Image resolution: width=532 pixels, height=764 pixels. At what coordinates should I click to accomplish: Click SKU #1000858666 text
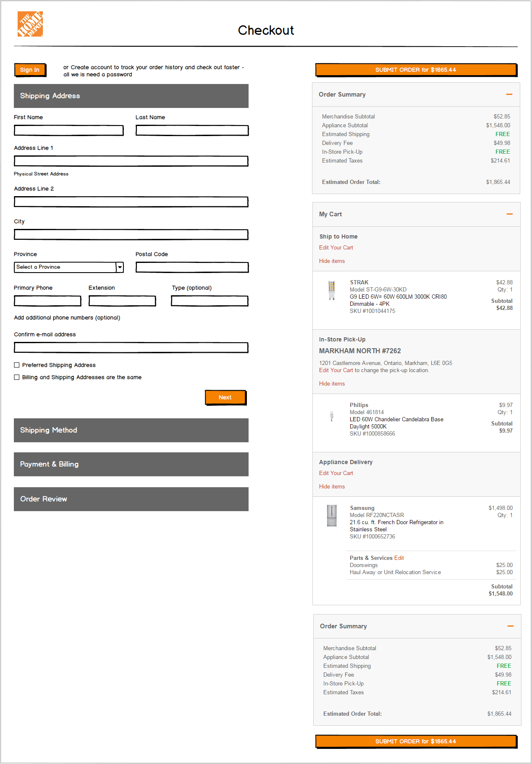tap(372, 433)
